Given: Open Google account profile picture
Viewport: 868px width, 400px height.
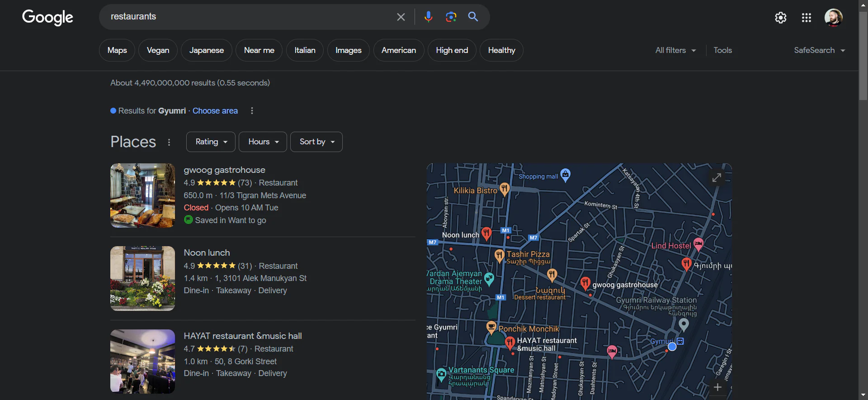Looking at the screenshot, I should click(833, 18).
